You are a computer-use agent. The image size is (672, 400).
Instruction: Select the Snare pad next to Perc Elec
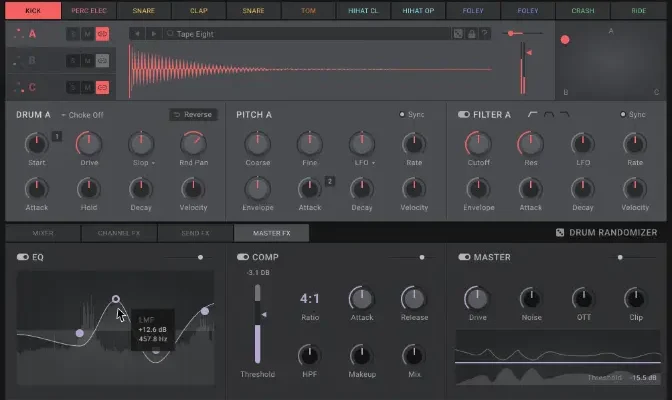click(143, 11)
